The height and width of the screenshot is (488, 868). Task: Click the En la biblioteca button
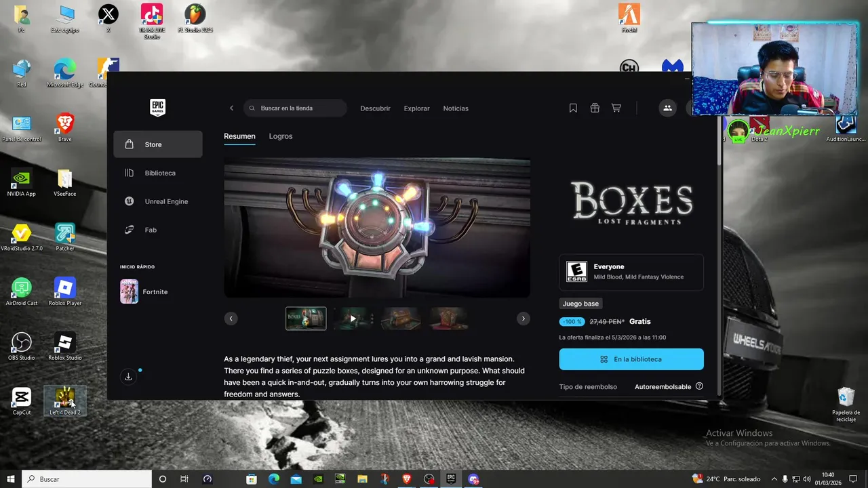click(x=631, y=359)
